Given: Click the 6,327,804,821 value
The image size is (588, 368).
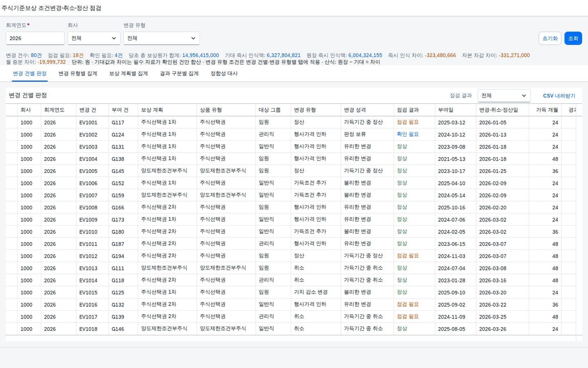Looking at the screenshot, I should click(x=283, y=55).
